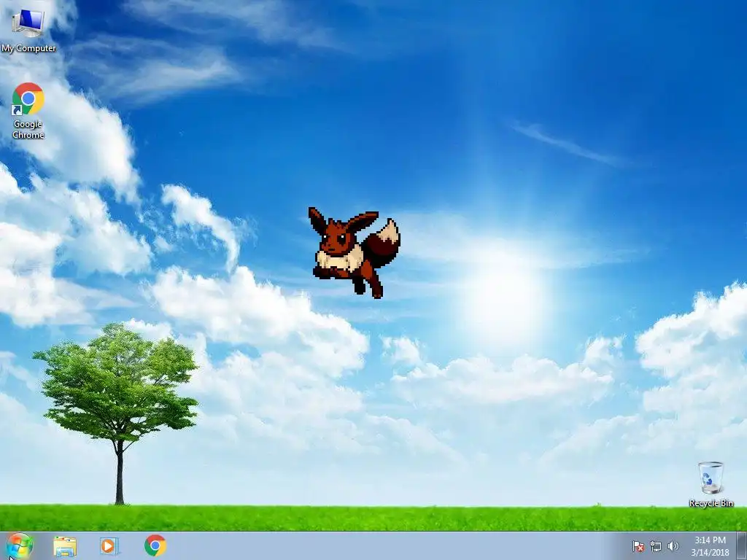Open the volume speaker tray icon
Viewport: 747px width, 560px height.
point(673,546)
